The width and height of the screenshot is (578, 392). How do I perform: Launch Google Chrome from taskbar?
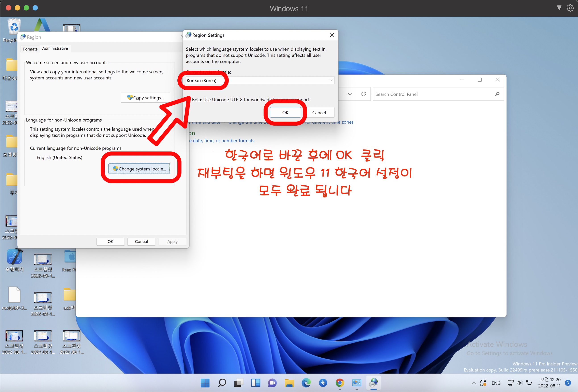pos(340,383)
